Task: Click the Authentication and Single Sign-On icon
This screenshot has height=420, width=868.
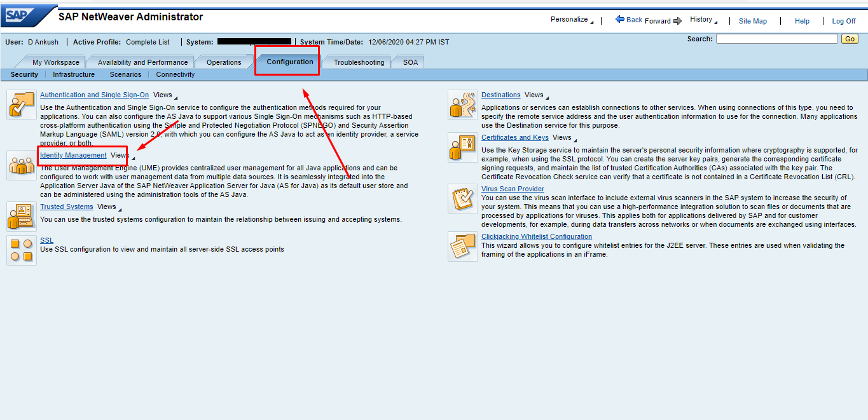Action: click(21, 105)
